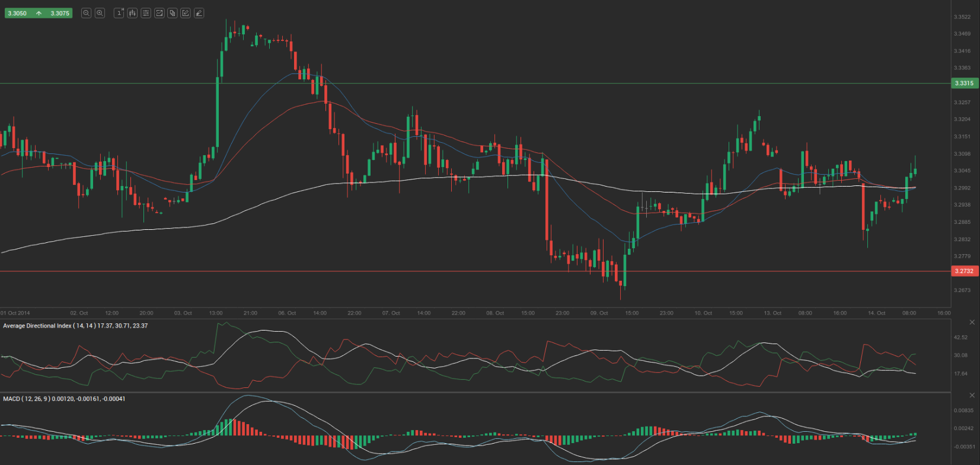Click the Average Directional Index label

pyautogui.click(x=75, y=326)
